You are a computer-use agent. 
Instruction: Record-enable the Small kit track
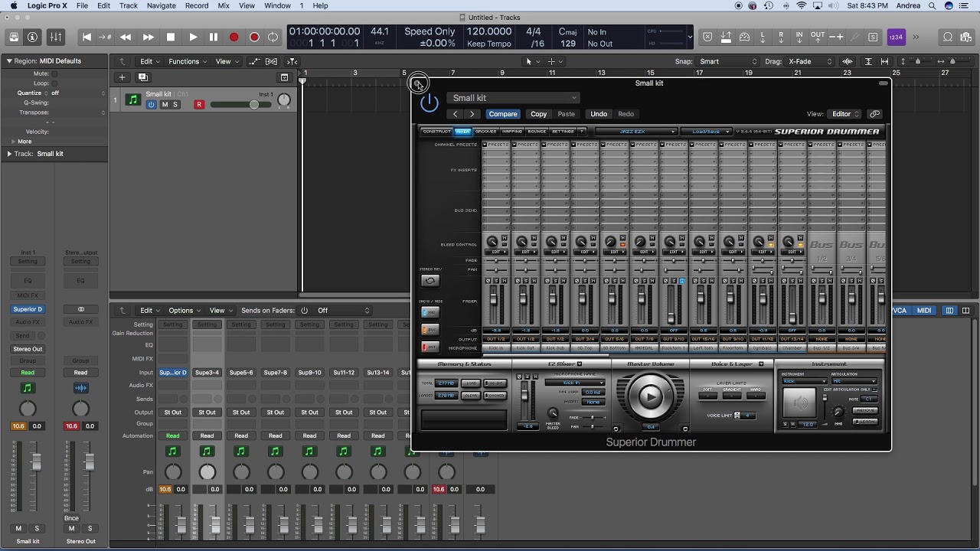pyautogui.click(x=199, y=104)
